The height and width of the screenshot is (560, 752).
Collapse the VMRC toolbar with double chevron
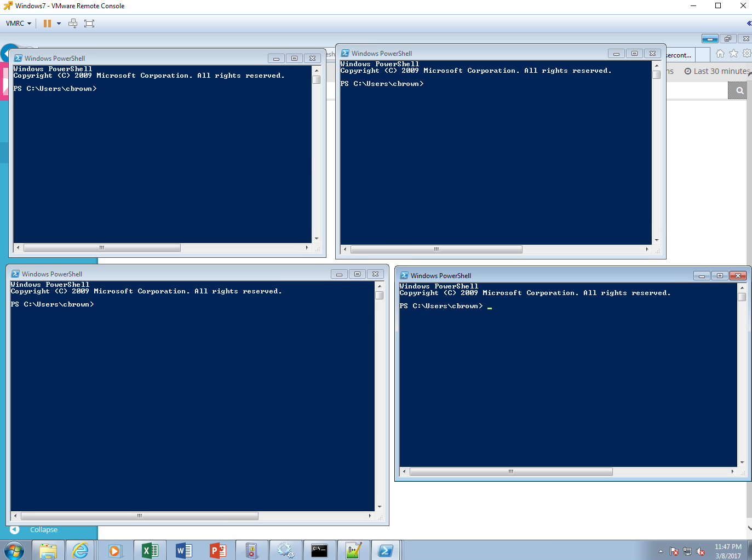749,24
